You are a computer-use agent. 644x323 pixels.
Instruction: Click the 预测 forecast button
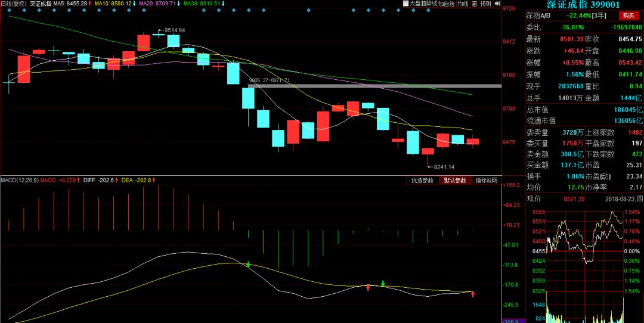485,4
